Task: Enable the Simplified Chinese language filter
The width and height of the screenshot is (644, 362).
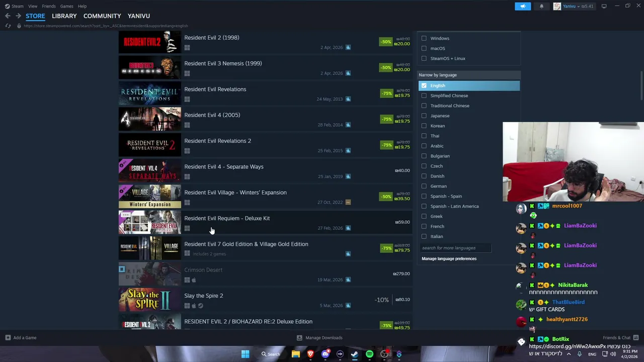Action: point(424,96)
